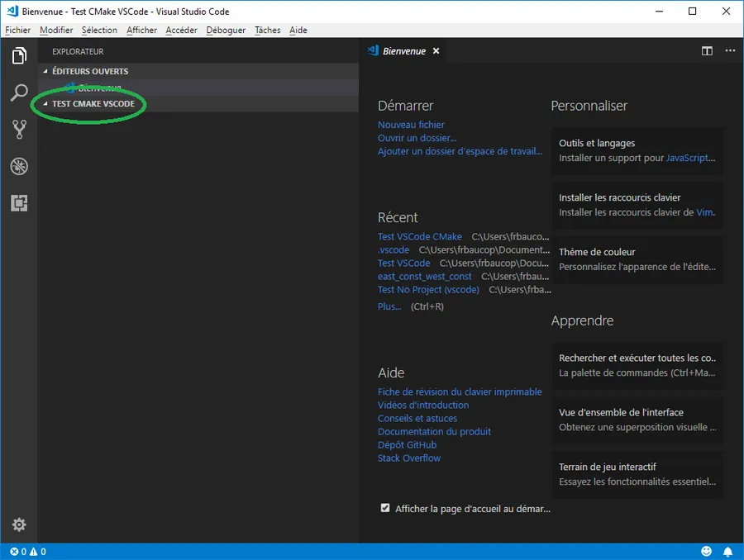
Task: Open the Explorer view in the activity bar
Action: 19,55
